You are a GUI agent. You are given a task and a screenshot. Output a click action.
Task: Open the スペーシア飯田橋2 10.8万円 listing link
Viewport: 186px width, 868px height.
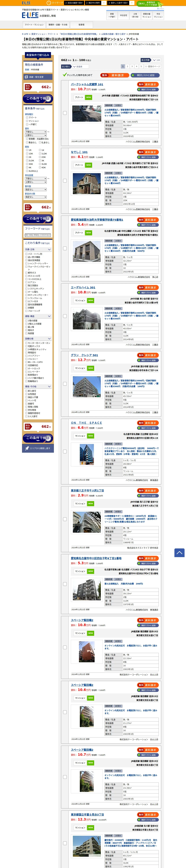[x=82, y=620]
